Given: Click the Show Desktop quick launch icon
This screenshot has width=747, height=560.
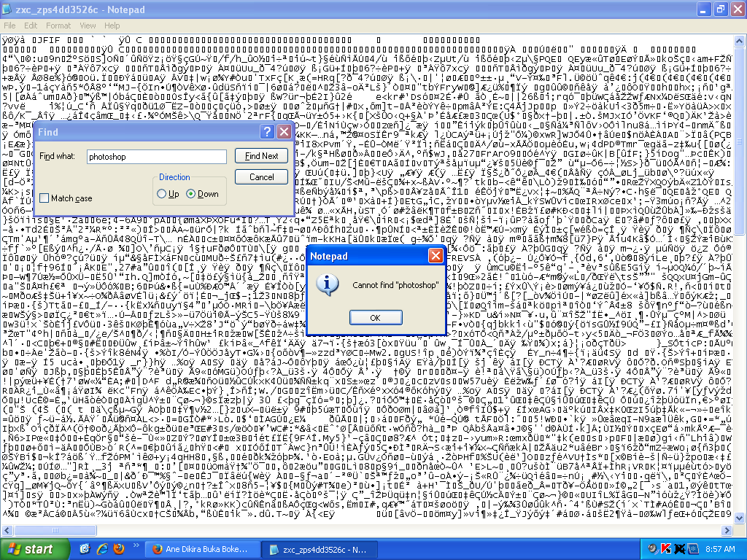Looking at the screenshot, I should pos(85,548).
